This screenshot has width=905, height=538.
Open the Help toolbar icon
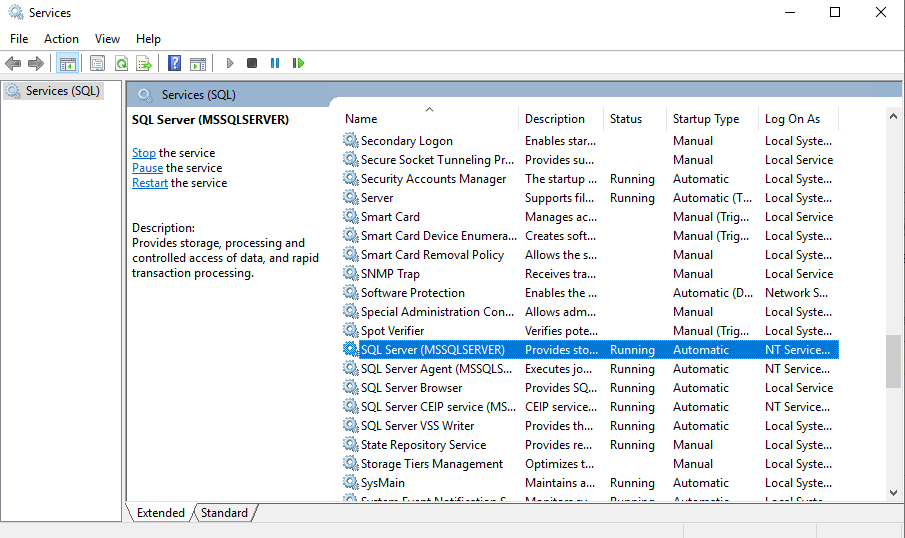[x=174, y=63]
